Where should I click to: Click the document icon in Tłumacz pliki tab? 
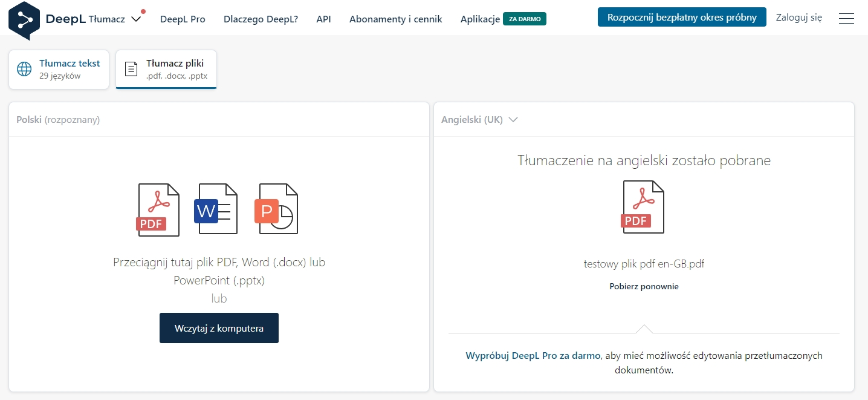click(x=131, y=69)
